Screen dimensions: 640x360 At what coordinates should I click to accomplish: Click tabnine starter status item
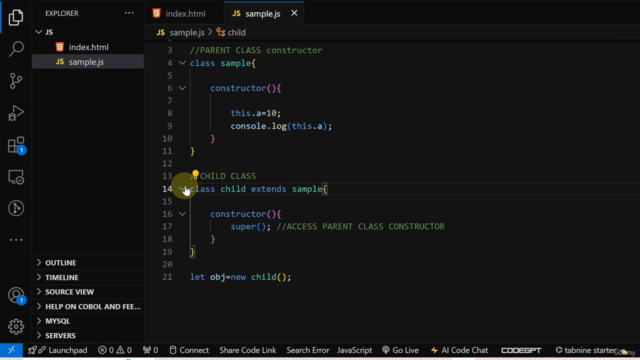(x=586, y=350)
